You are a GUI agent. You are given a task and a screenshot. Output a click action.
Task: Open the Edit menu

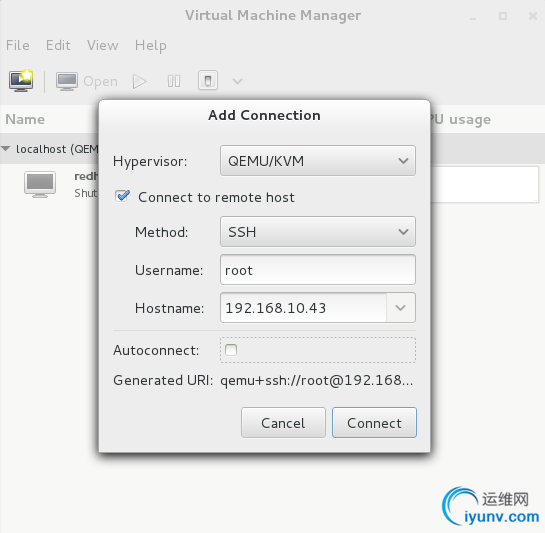click(x=58, y=45)
